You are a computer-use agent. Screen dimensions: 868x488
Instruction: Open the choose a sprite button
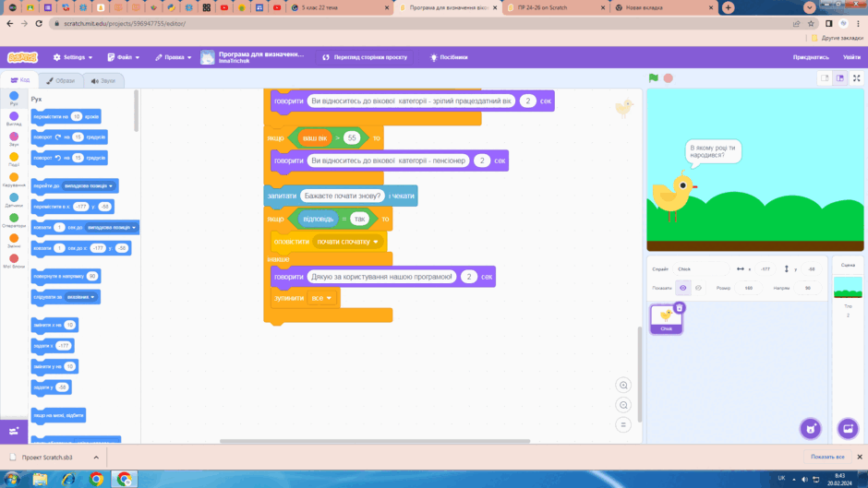coord(811,428)
